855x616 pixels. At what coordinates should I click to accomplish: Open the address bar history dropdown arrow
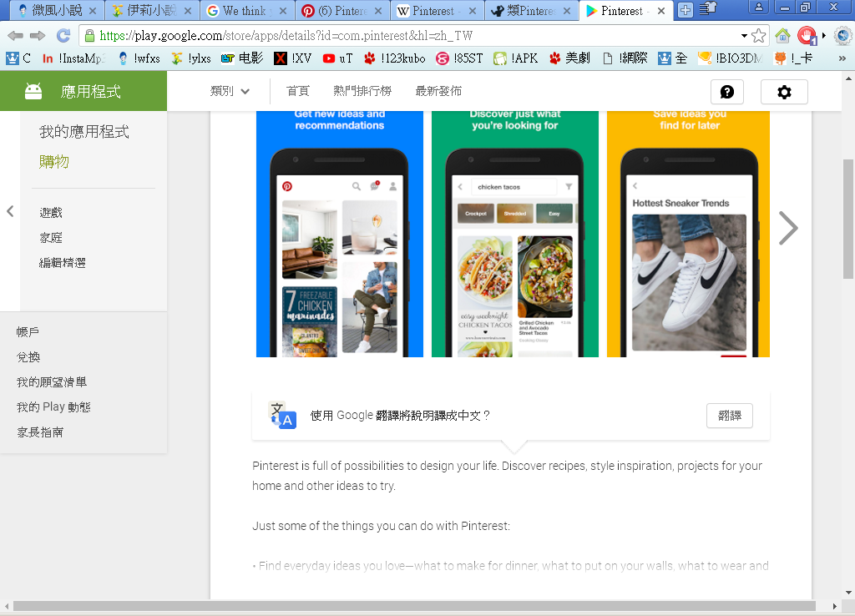(744, 36)
